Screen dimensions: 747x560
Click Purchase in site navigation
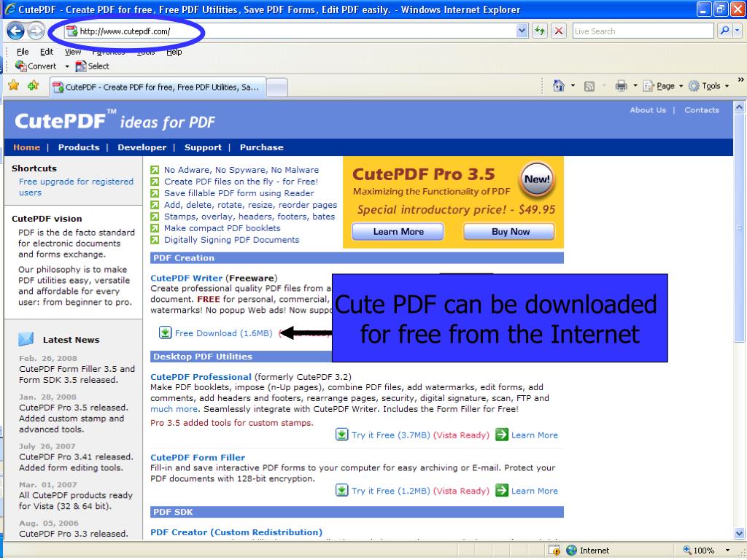[x=262, y=147]
